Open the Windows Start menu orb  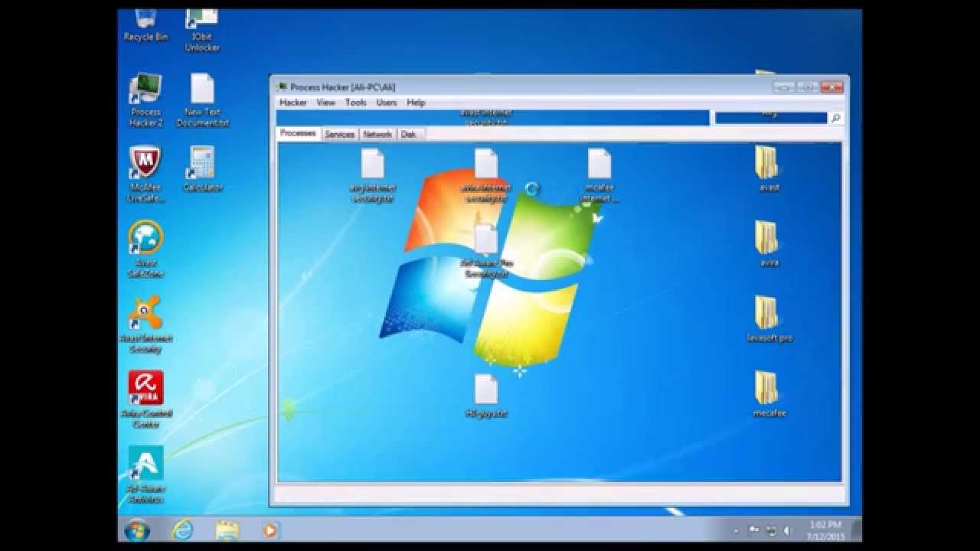tap(137, 530)
